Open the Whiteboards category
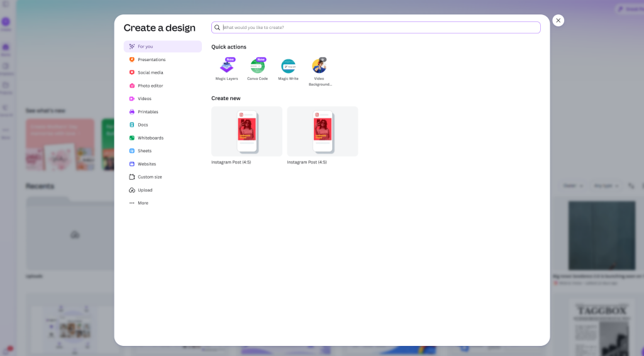This screenshot has width=644, height=356. pyautogui.click(x=163, y=138)
